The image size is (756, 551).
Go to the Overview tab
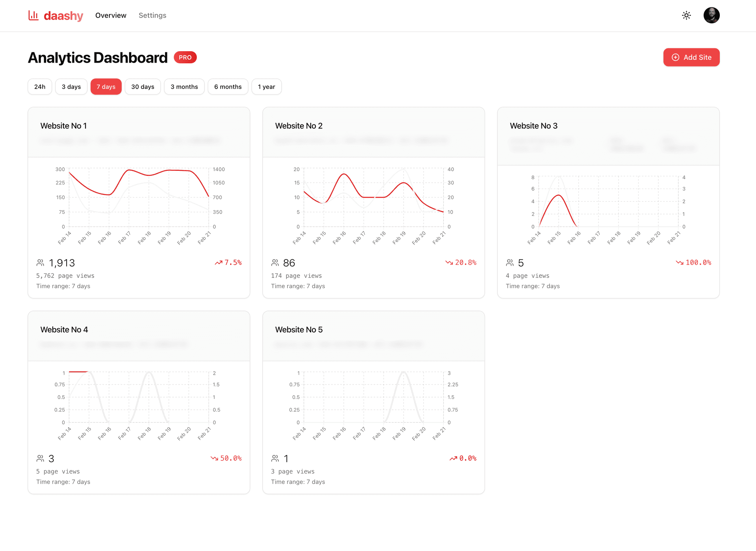111,15
